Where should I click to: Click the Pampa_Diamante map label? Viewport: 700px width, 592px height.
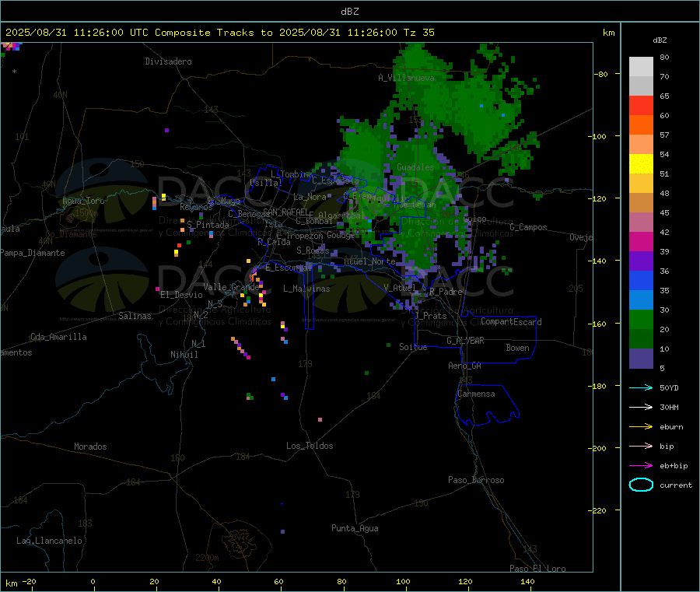32,253
